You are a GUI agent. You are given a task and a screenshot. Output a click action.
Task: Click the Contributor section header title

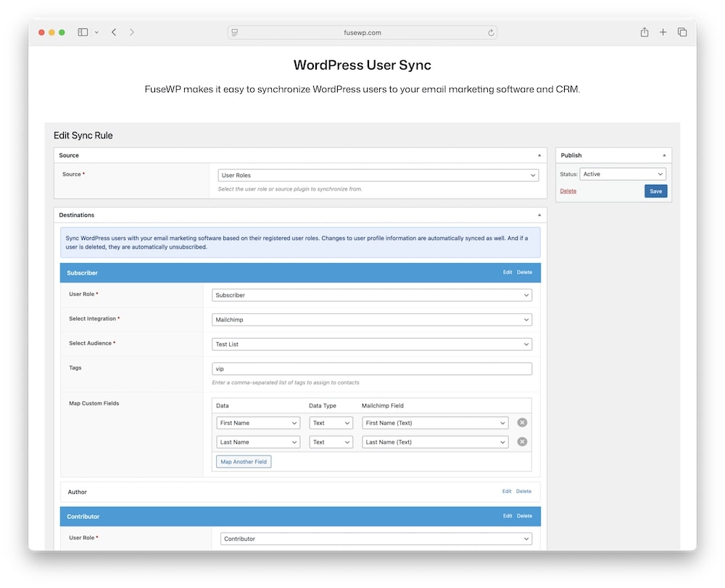pos(83,516)
